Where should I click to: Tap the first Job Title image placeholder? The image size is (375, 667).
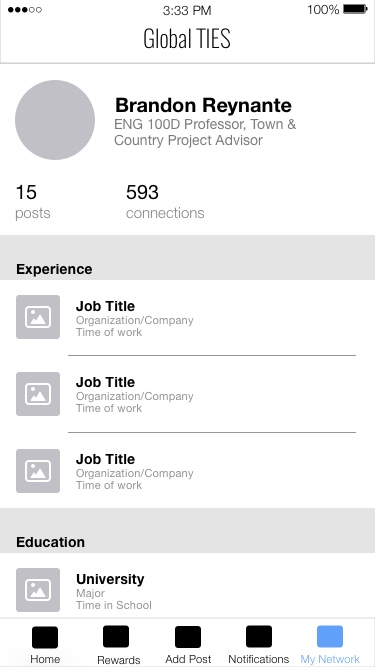(x=38, y=317)
